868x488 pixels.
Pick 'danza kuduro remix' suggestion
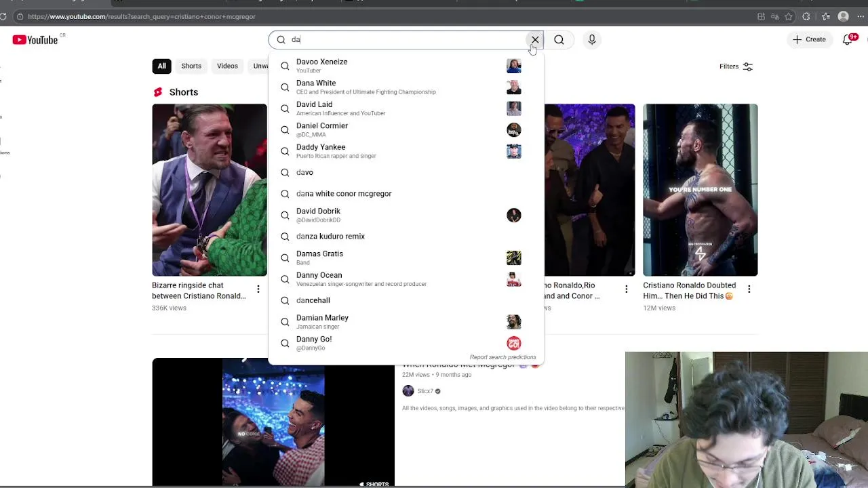pos(406,237)
